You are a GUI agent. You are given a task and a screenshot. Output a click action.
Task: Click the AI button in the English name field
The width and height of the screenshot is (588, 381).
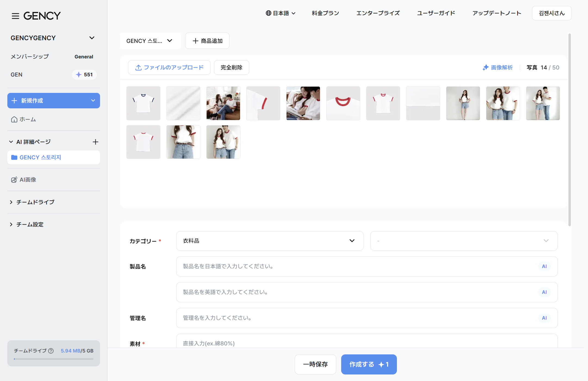[544, 292]
